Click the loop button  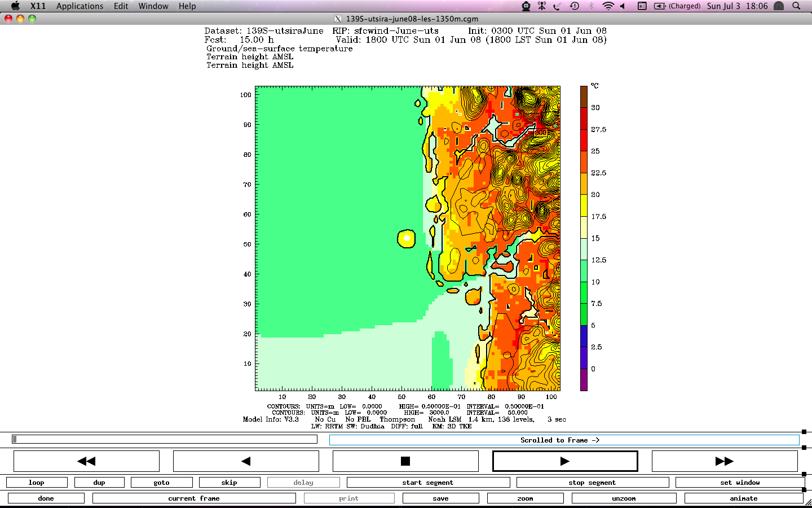click(37, 483)
